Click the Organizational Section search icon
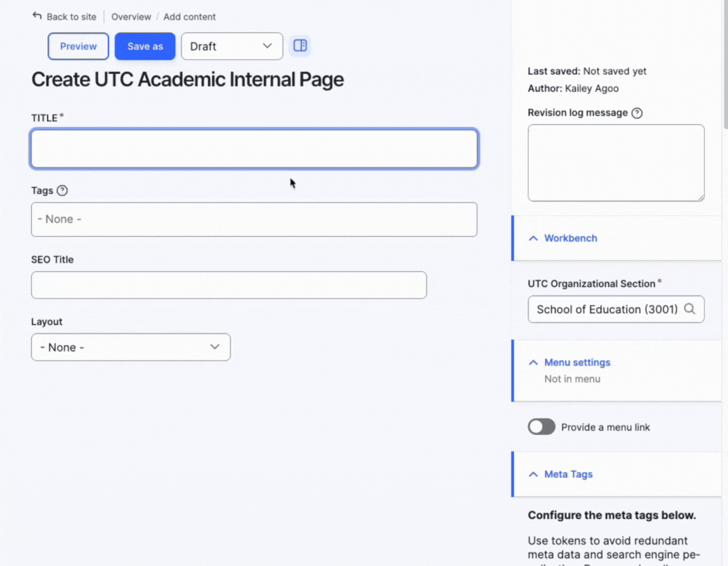The image size is (728, 566). 689,309
